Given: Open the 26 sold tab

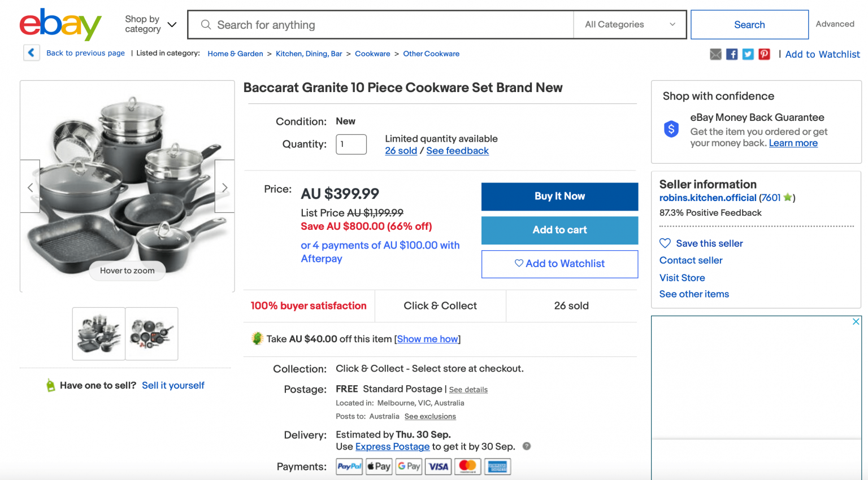Looking at the screenshot, I should [x=571, y=306].
